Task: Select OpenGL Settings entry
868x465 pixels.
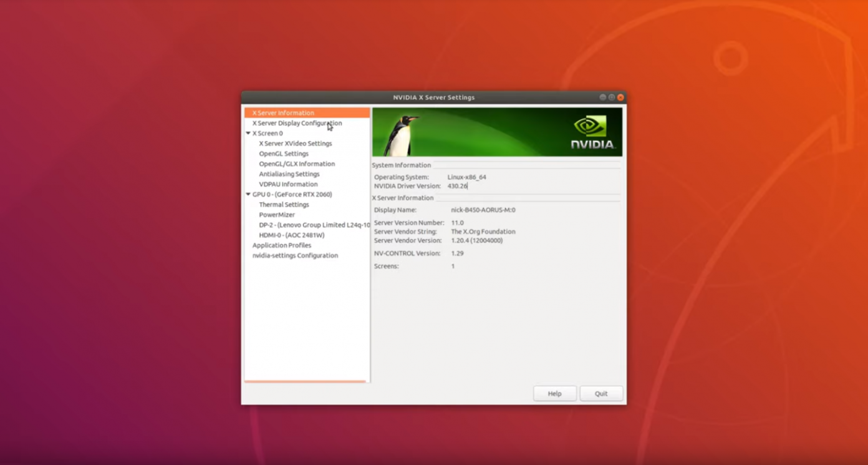Action: 284,154
